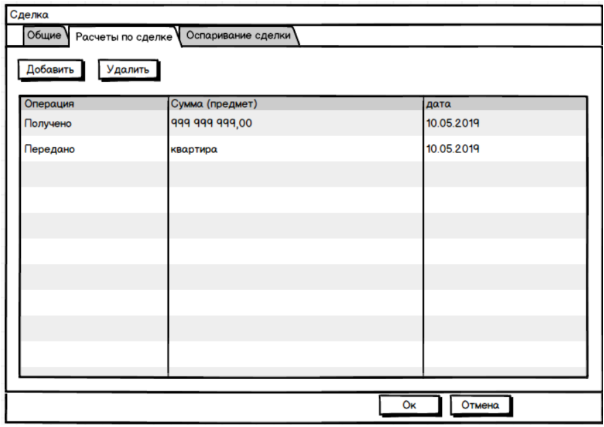The image size is (604, 427).
Task: Sort by the Операция column header
Action: pos(94,103)
